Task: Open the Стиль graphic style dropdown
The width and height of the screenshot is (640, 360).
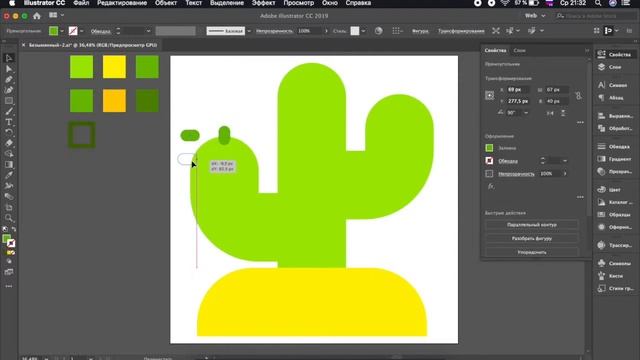Action: point(363,31)
